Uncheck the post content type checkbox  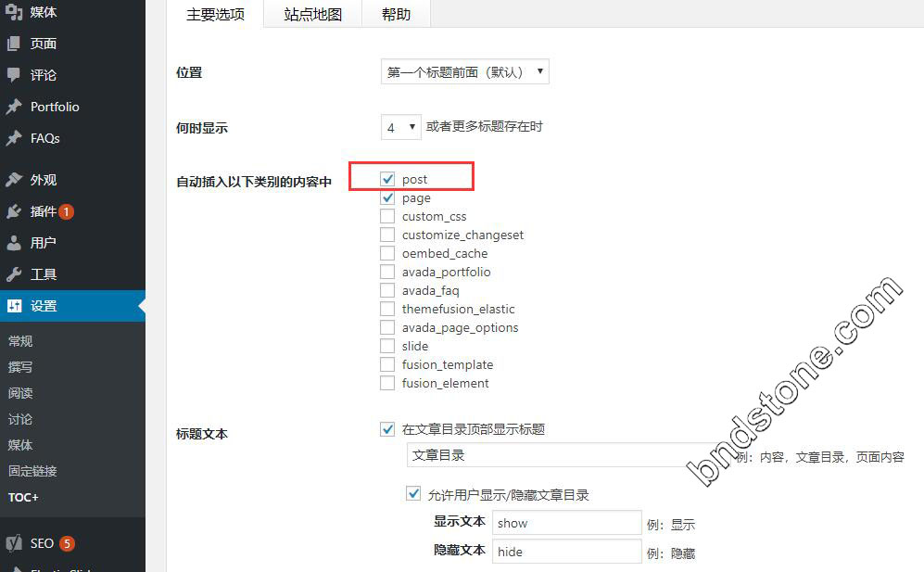tap(387, 179)
